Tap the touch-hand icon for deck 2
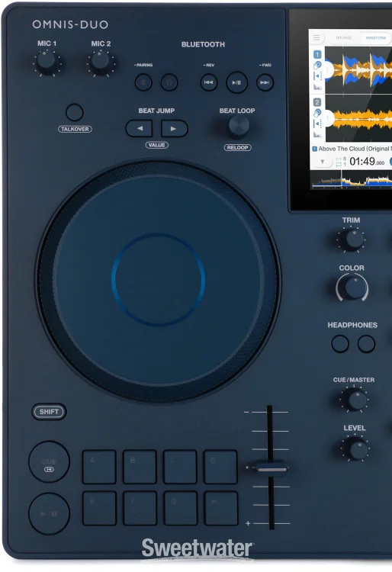This screenshot has width=392, height=572. click(x=317, y=113)
